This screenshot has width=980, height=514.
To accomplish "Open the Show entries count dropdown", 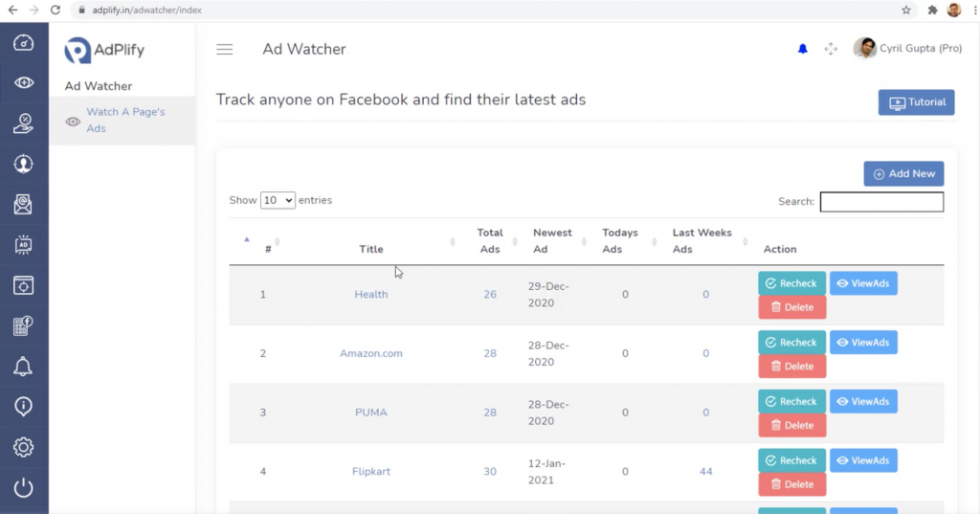I will pos(278,200).
